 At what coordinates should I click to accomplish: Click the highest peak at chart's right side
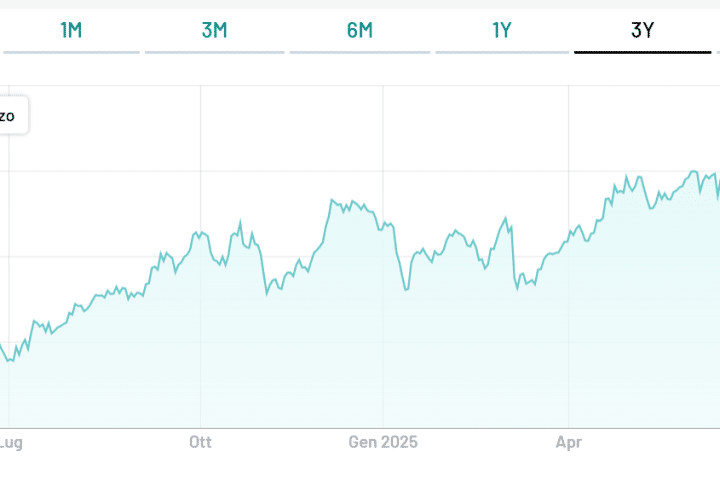[693, 172]
